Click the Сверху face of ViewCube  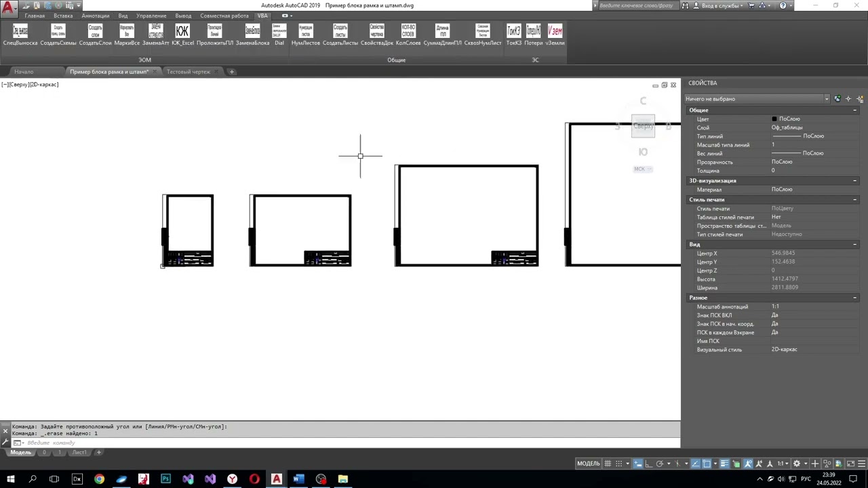click(x=644, y=126)
